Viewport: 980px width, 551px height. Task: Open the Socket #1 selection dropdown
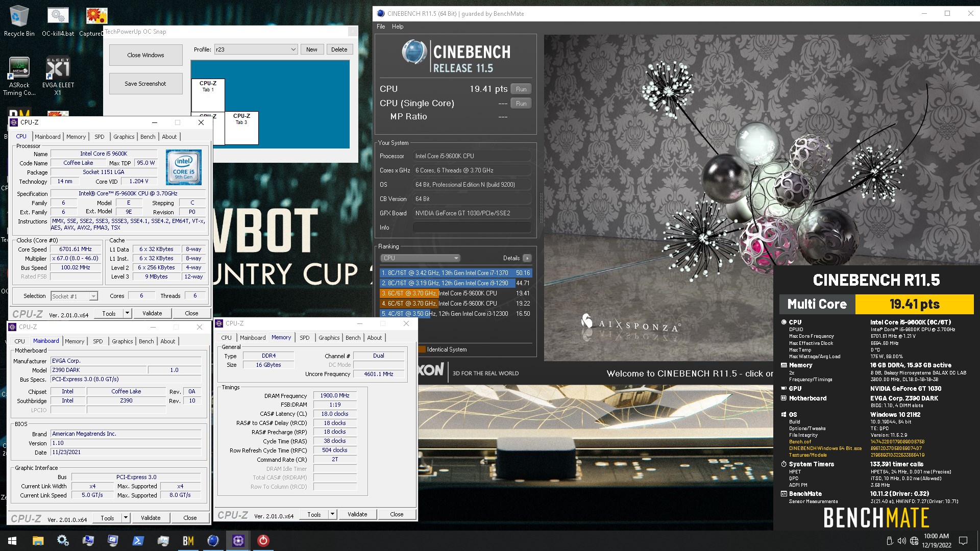pyautogui.click(x=74, y=296)
